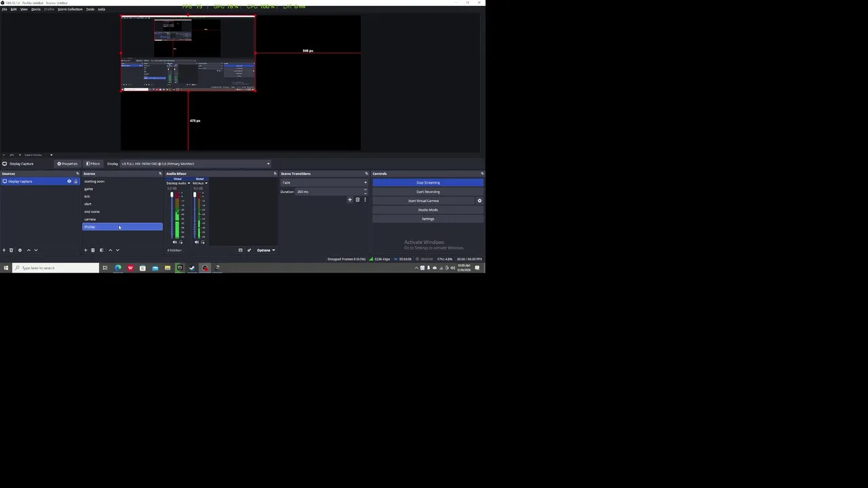868x488 pixels.
Task: Pop out the Controls dock icon
Action: point(482,174)
